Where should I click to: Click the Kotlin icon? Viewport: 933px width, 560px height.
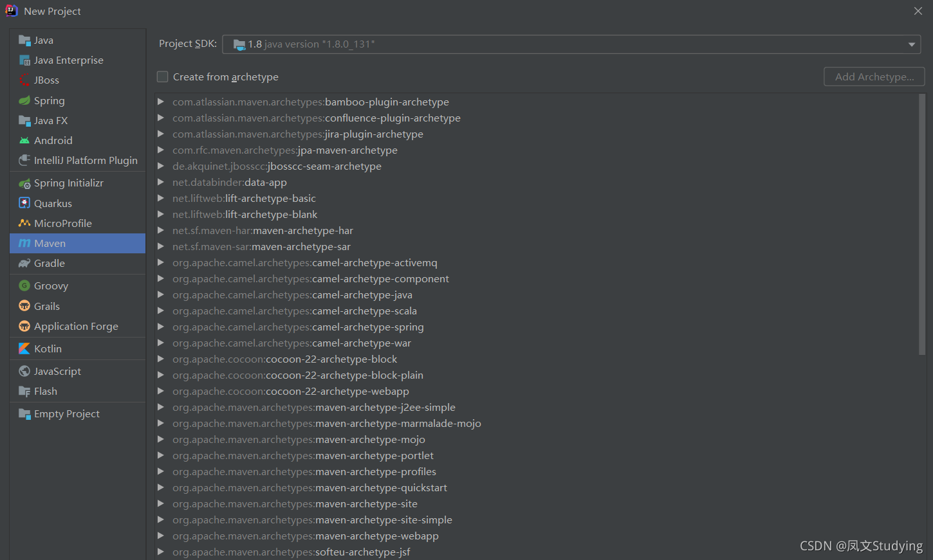(24, 348)
